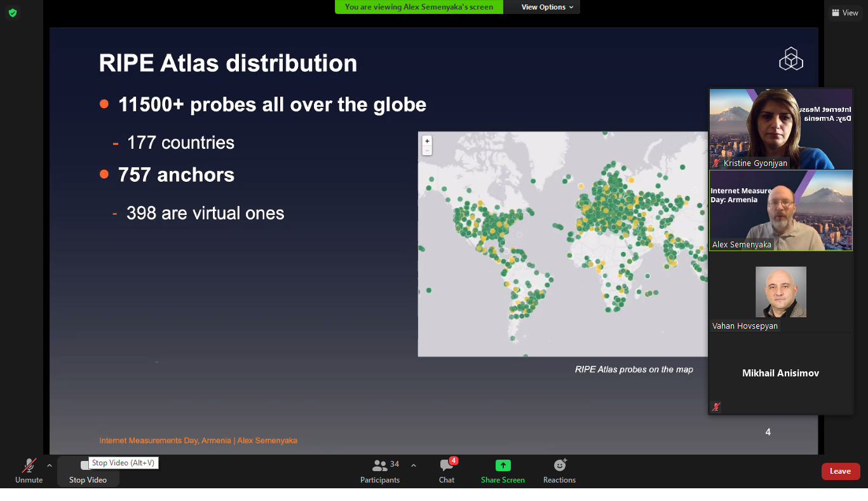Open the Participants panel
This screenshot has width=868, height=501.
pos(380,471)
